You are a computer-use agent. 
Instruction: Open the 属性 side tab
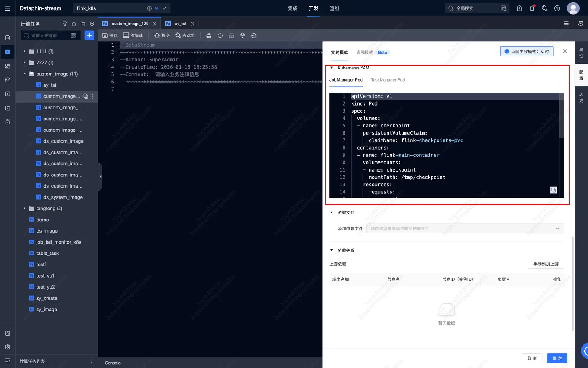tap(581, 53)
